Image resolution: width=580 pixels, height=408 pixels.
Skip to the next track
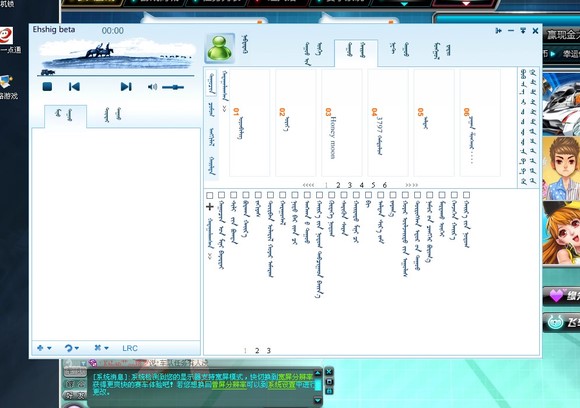point(126,87)
